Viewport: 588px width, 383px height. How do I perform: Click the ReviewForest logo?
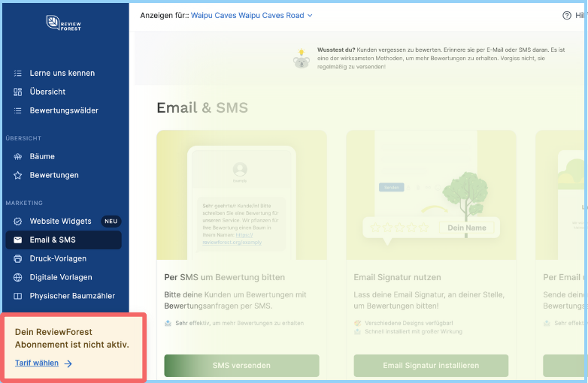pyautogui.click(x=63, y=23)
